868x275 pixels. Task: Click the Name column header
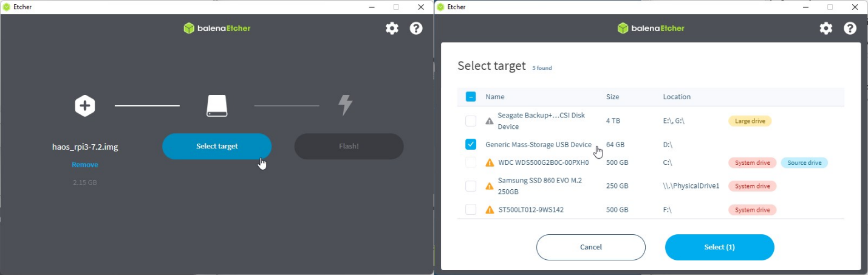[x=495, y=97]
